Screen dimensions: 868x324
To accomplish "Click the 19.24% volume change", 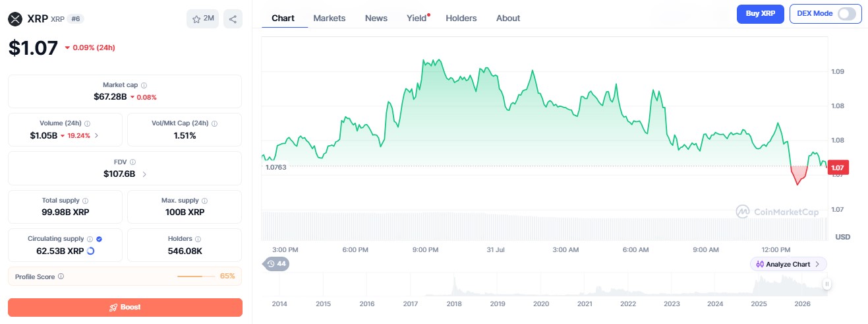I will (x=80, y=135).
